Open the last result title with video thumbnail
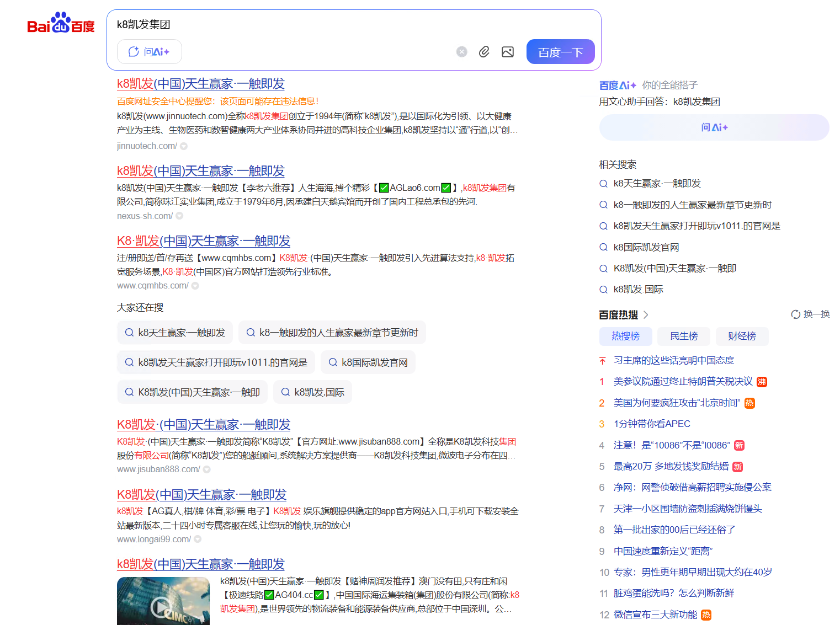This screenshot has height=625, width=840. point(201,564)
